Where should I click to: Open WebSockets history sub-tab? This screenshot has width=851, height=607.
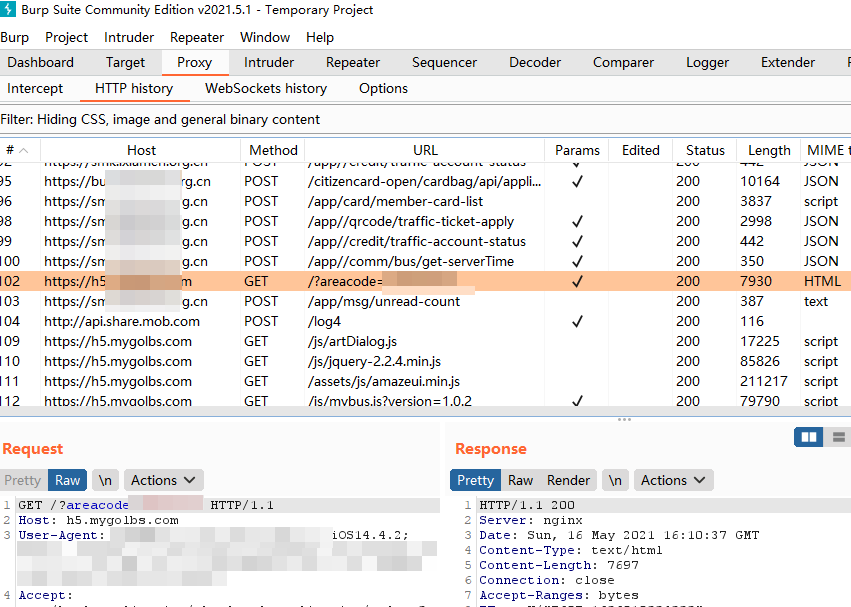(266, 88)
